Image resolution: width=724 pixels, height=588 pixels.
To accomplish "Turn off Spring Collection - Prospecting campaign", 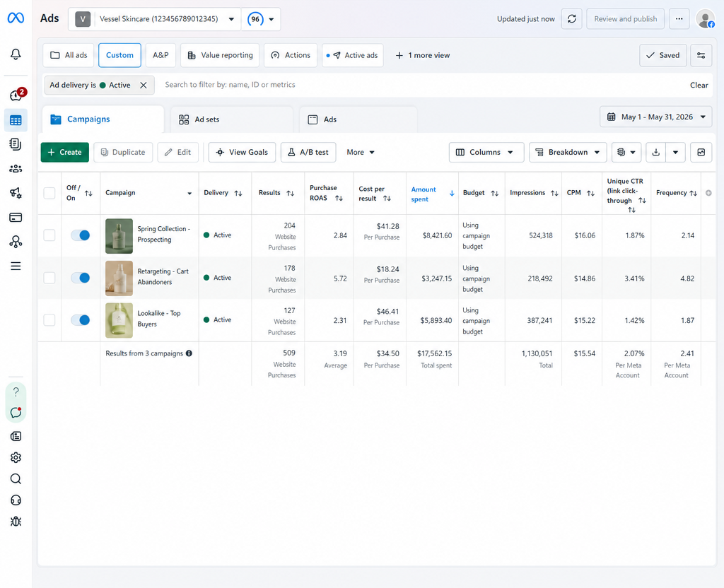I will pos(81,235).
